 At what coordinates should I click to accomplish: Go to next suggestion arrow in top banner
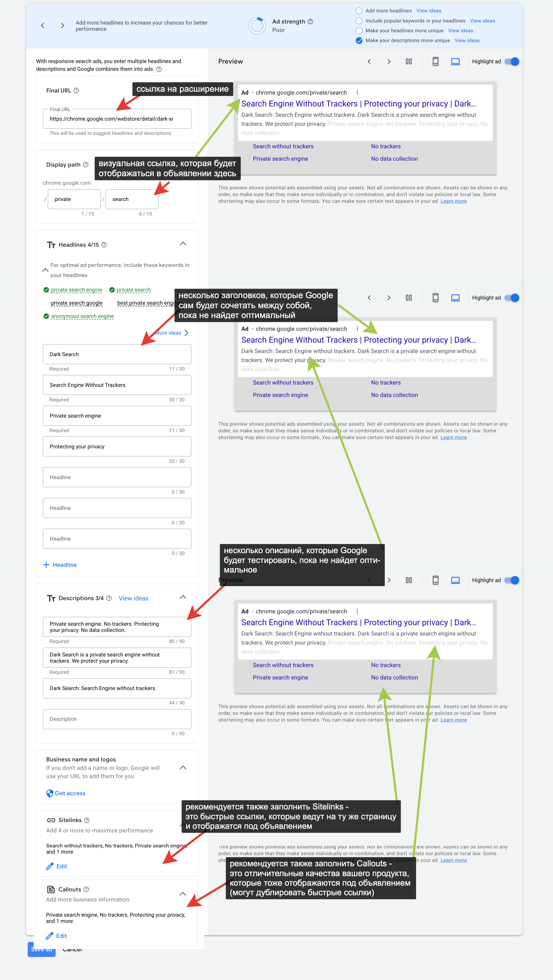pyautogui.click(x=62, y=26)
